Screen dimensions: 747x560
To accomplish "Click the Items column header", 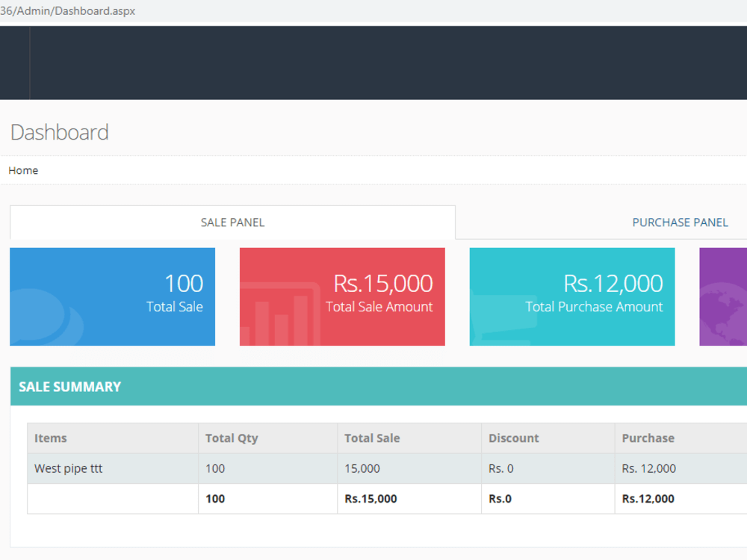I will pyautogui.click(x=113, y=438).
